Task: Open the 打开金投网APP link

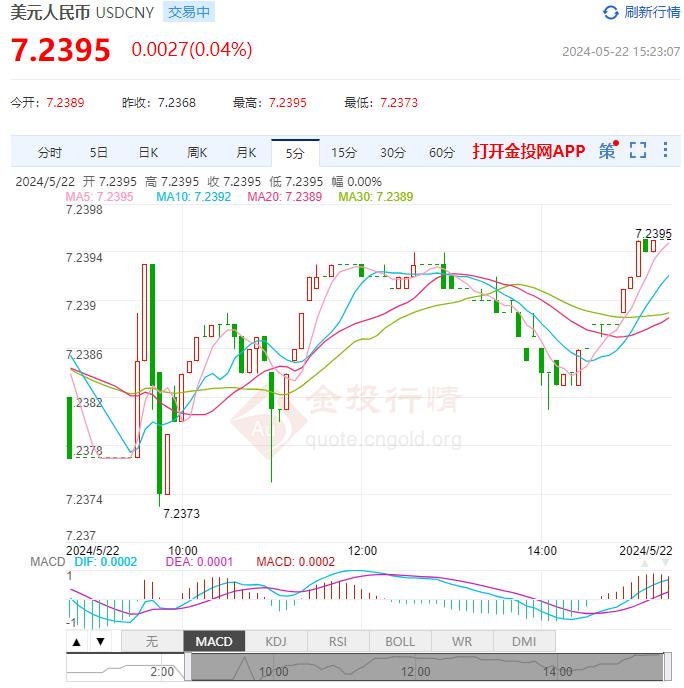Action: 529,151
